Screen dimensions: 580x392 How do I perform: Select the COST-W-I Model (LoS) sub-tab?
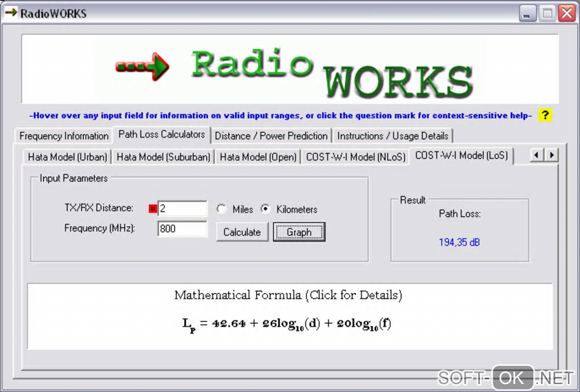461,156
